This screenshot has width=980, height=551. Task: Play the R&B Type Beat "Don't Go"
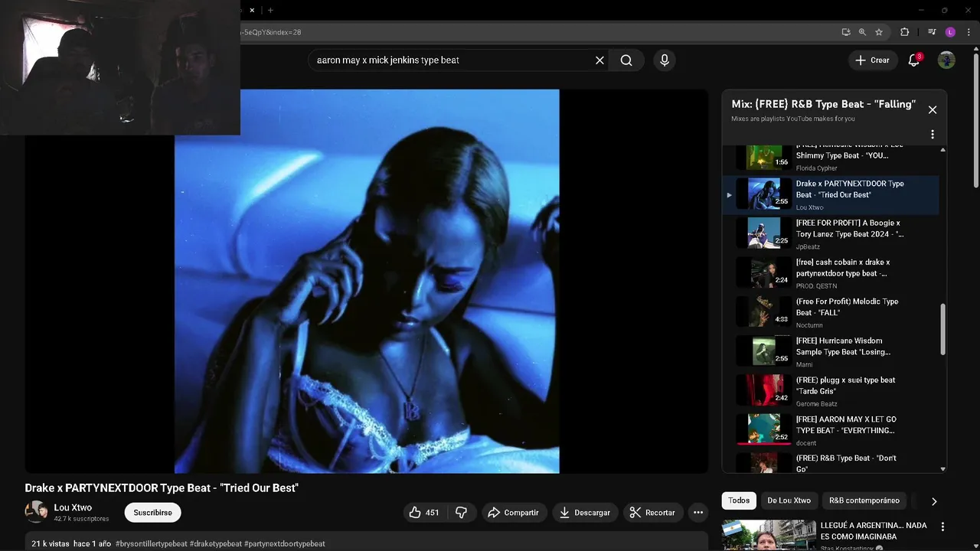coord(831,462)
